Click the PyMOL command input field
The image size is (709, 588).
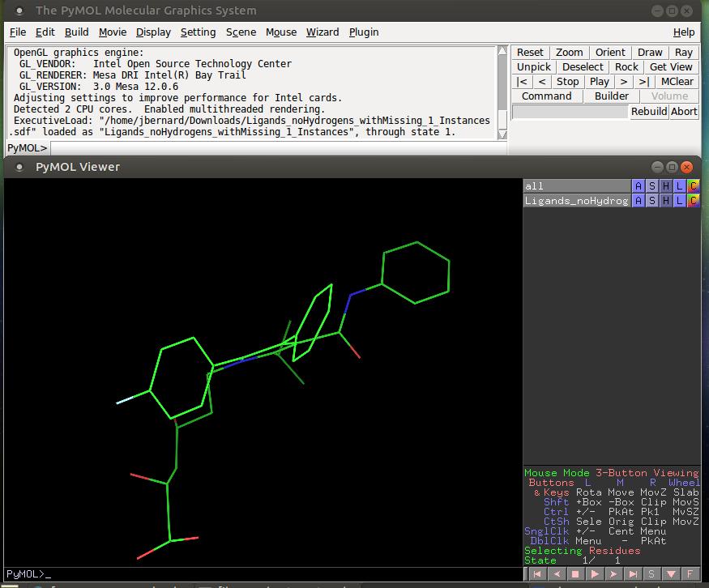(275, 148)
